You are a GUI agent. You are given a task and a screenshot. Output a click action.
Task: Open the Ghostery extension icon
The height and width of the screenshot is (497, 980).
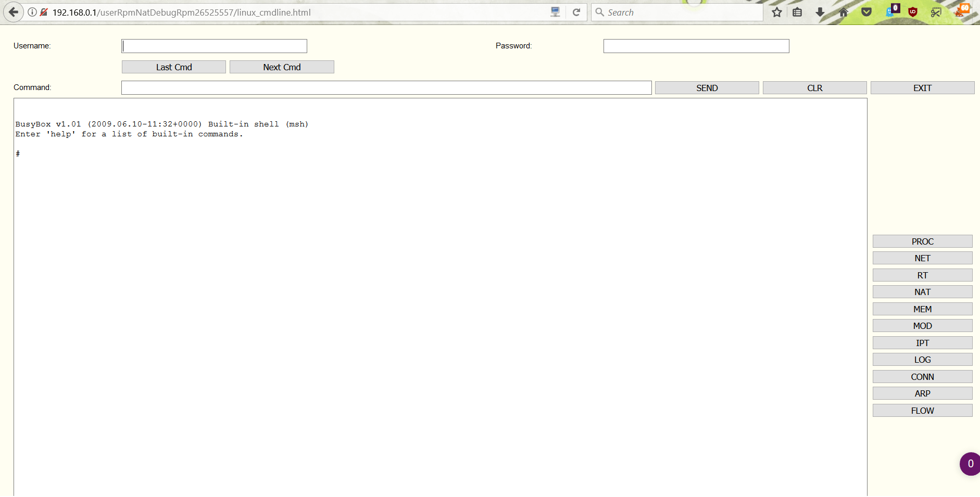pos(892,10)
